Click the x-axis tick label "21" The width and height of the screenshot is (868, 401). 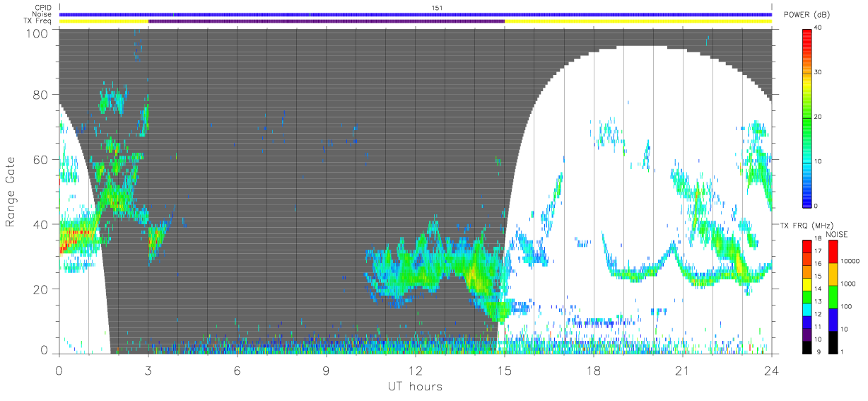(x=682, y=369)
